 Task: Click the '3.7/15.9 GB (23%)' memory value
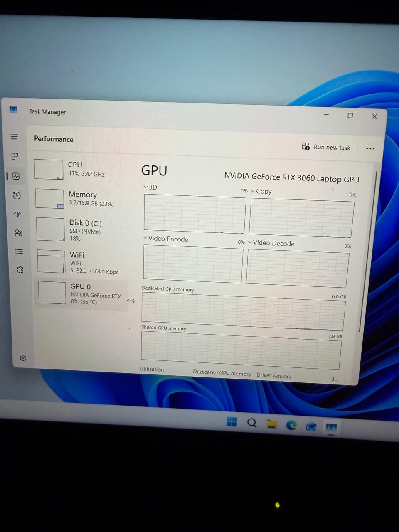click(x=91, y=203)
